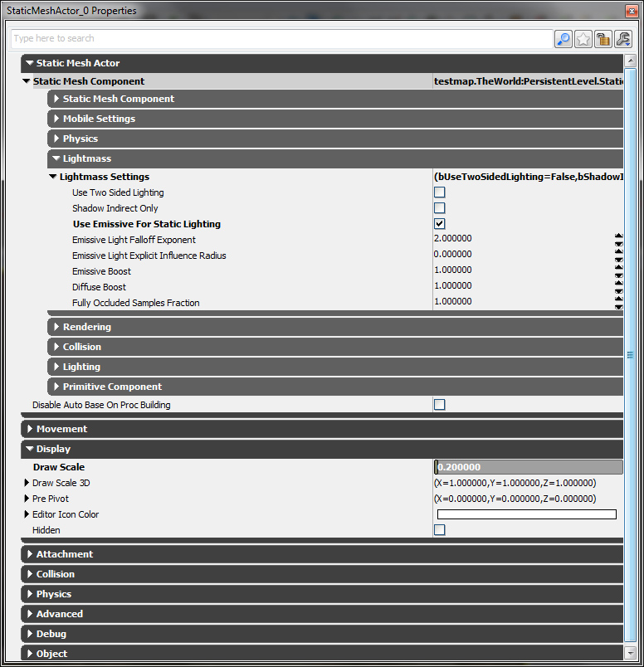Collapse the Lightmass Settings group

point(52,177)
